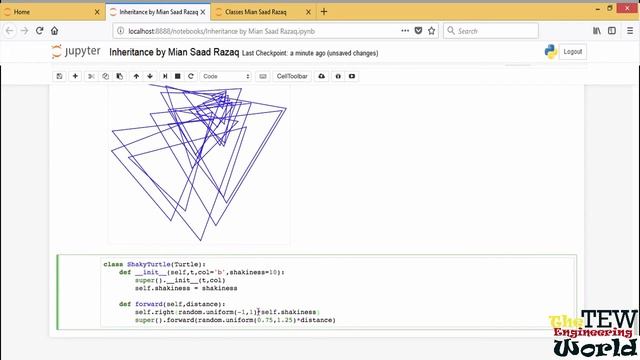Show site information icon in address bar
The width and height of the screenshot is (640, 360).
pyautogui.click(x=120, y=31)
